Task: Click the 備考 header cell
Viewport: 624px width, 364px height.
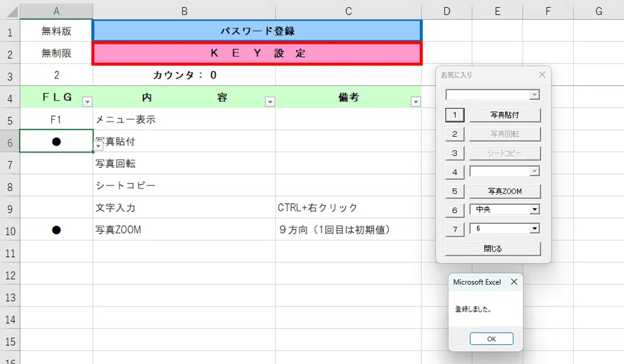Action: [348, 97]
